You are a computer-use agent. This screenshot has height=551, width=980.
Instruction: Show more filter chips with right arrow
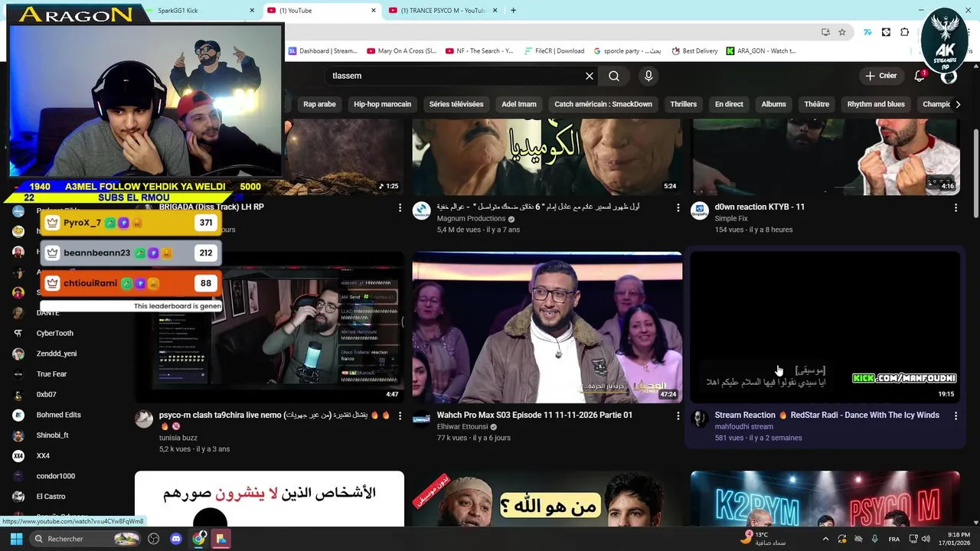pyautogui.click(x=957, y=104)
